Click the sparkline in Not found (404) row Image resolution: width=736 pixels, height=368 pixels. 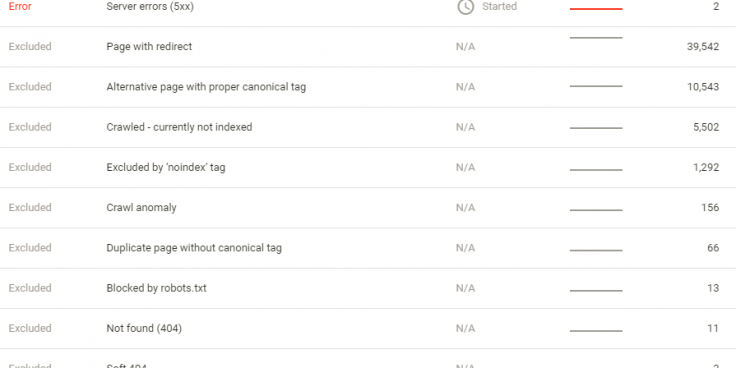pyautogui.click(x=596, y=331)
